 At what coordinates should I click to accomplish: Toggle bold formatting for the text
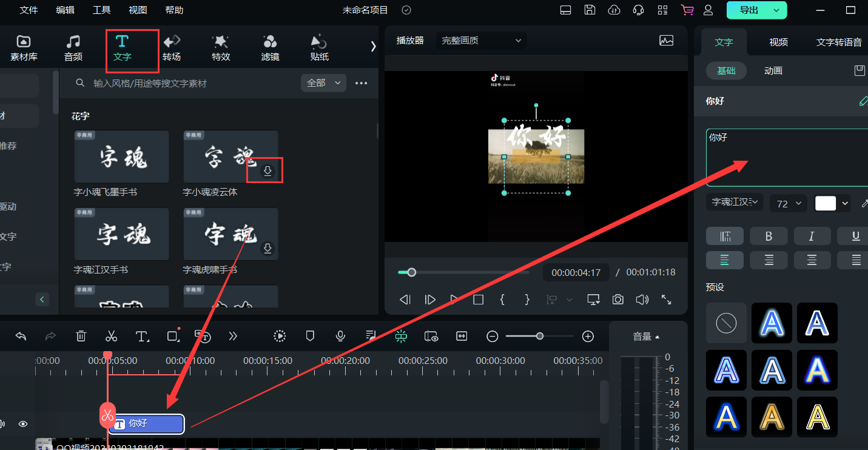point(769,236)
